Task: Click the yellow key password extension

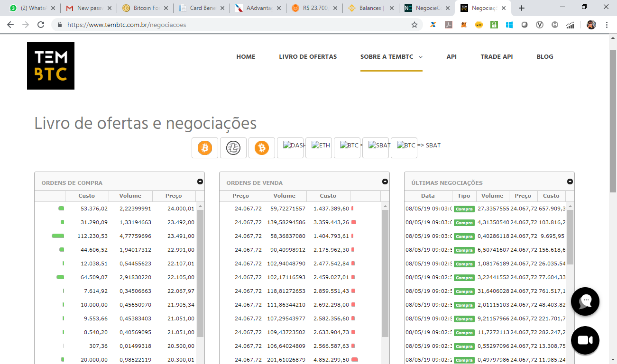Action: pos(479,25)
